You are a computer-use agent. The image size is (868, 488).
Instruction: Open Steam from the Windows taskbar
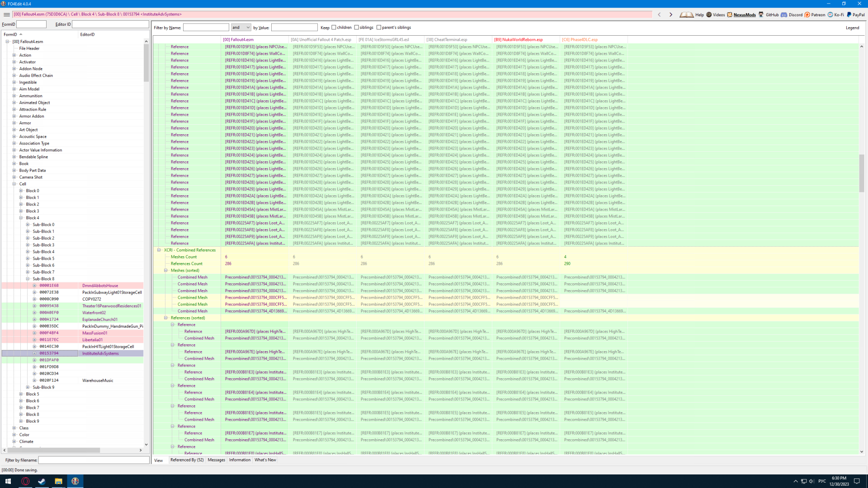tap(42, 481)
